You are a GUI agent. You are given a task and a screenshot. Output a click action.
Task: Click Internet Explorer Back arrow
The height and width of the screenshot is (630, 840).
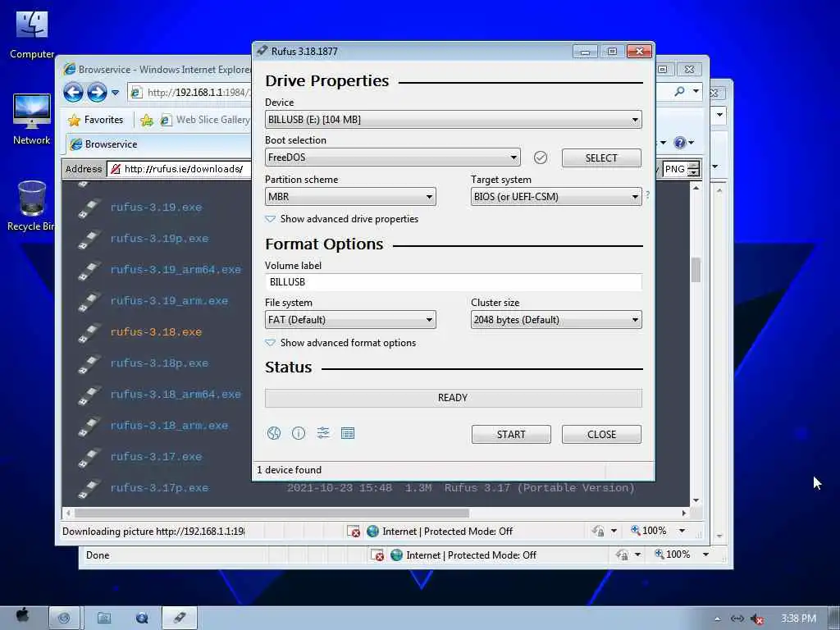(x=73, y=93)
